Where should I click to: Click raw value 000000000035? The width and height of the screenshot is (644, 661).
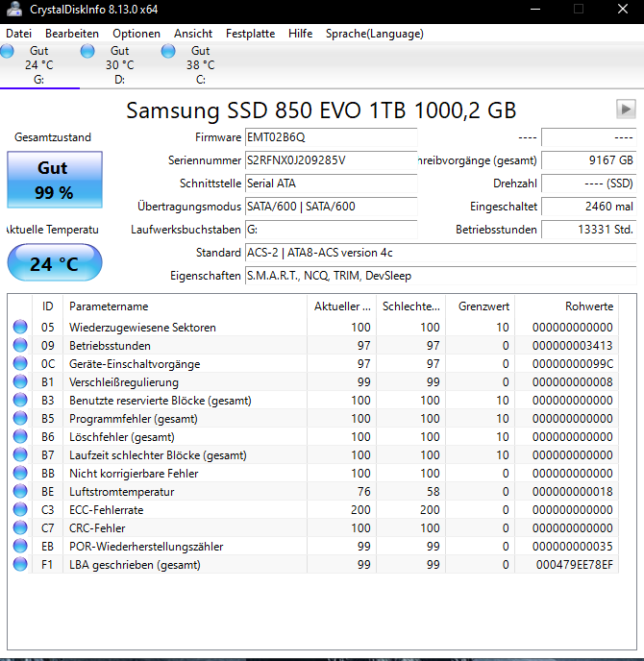(x=572, y=547)
